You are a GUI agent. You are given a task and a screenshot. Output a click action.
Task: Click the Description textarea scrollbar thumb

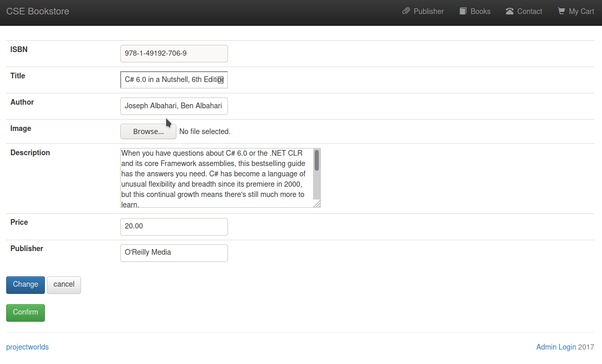click(x=317, y=160)
